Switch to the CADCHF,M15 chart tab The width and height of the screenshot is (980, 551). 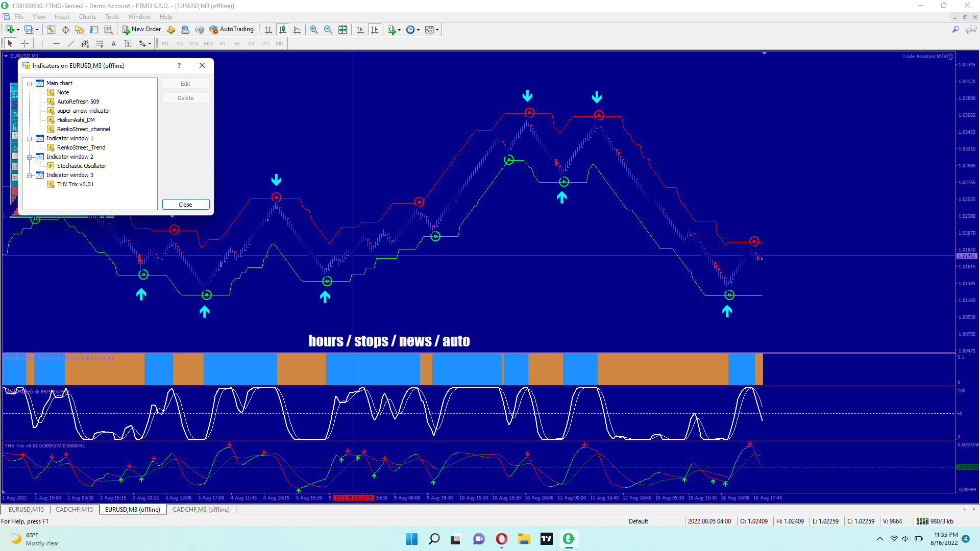click(74, 510)
